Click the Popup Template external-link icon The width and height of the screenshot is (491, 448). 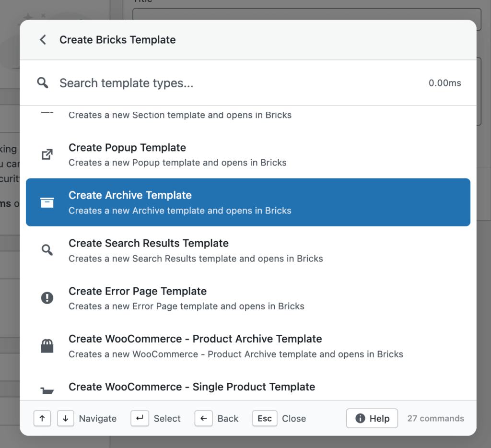click(x=47, y=154)
